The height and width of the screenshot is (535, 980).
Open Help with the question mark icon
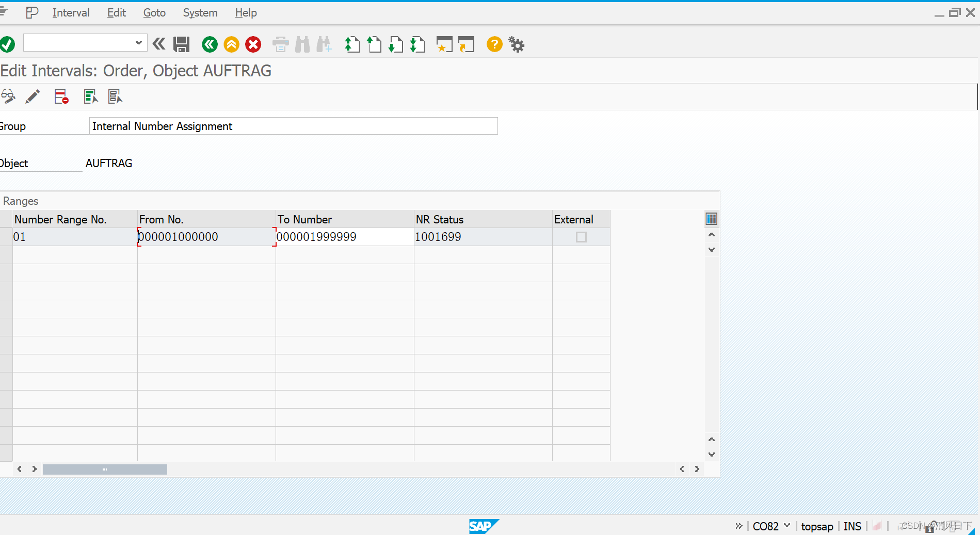click(x=494, y=44)
